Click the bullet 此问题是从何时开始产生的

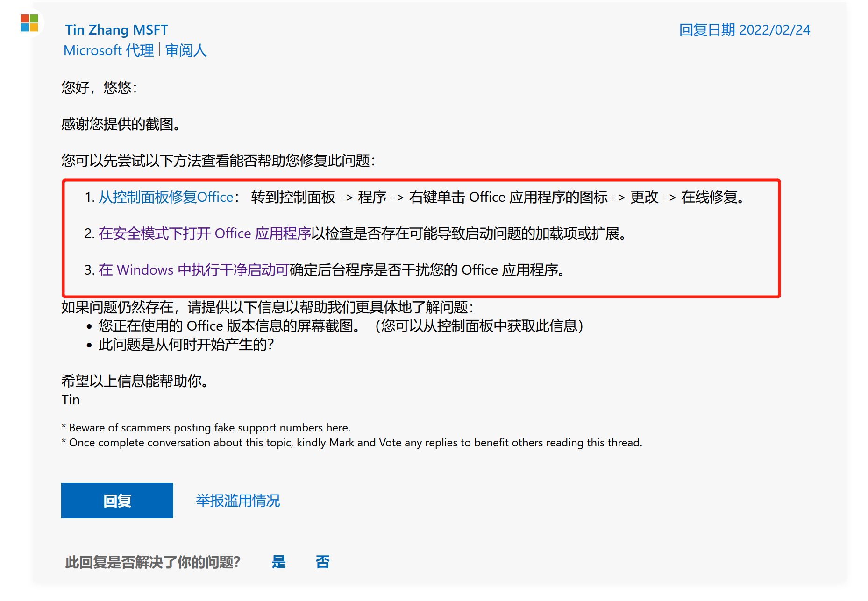tap(186, 345)
